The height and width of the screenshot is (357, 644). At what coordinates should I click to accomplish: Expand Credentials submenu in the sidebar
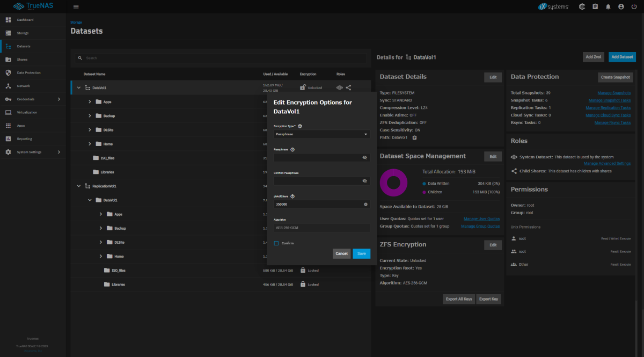coord(59,99)
